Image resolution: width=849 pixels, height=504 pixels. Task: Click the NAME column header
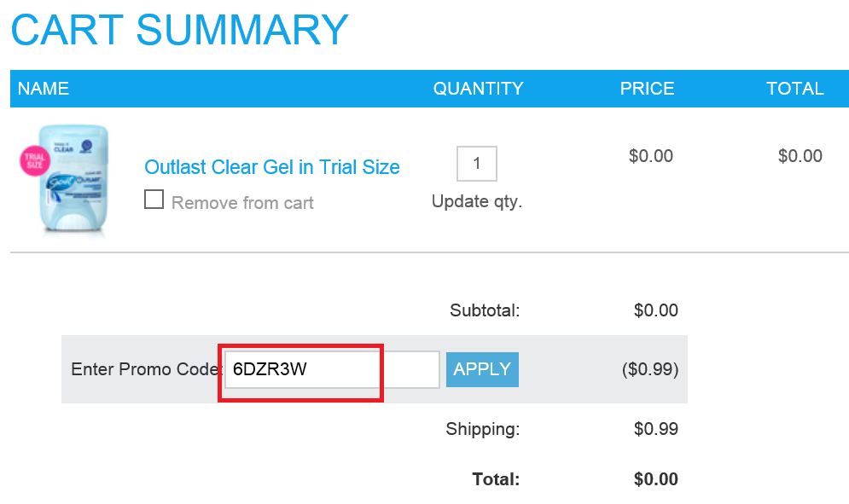click(x=44, y=88)
